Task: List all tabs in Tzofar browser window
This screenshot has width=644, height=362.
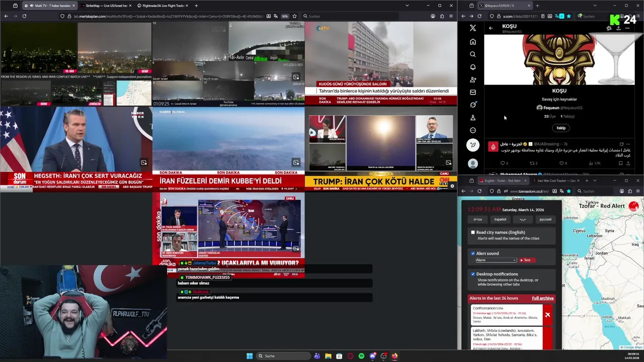Action: tap(595, 180)
